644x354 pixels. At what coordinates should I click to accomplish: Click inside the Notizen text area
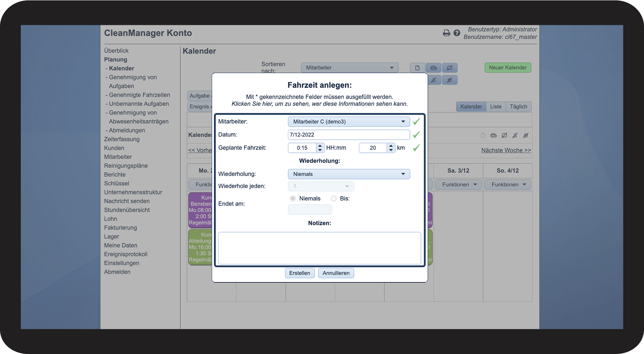(320, 248)
